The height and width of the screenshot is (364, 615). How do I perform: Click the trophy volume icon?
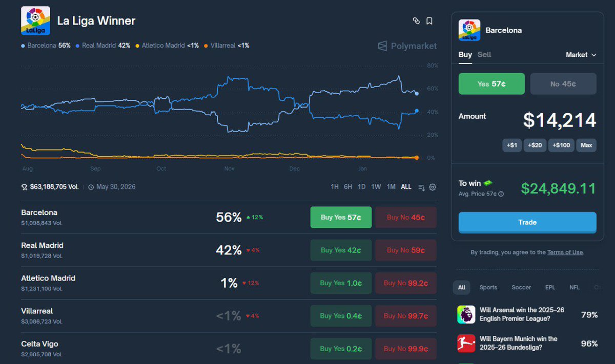point(24,187)
